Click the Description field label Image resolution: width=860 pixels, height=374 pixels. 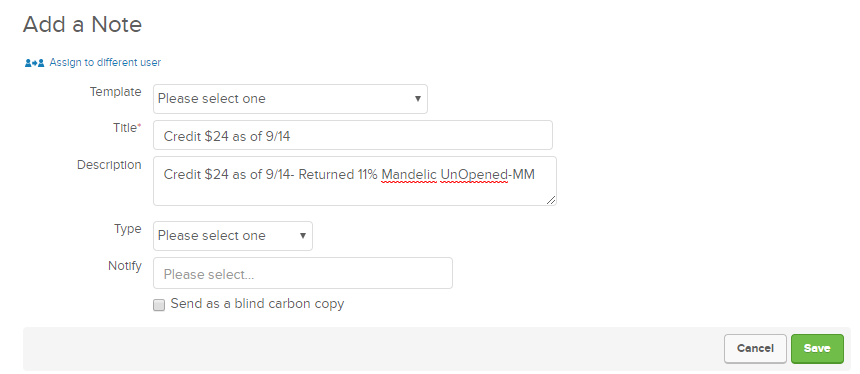click(x=109, y=165)
